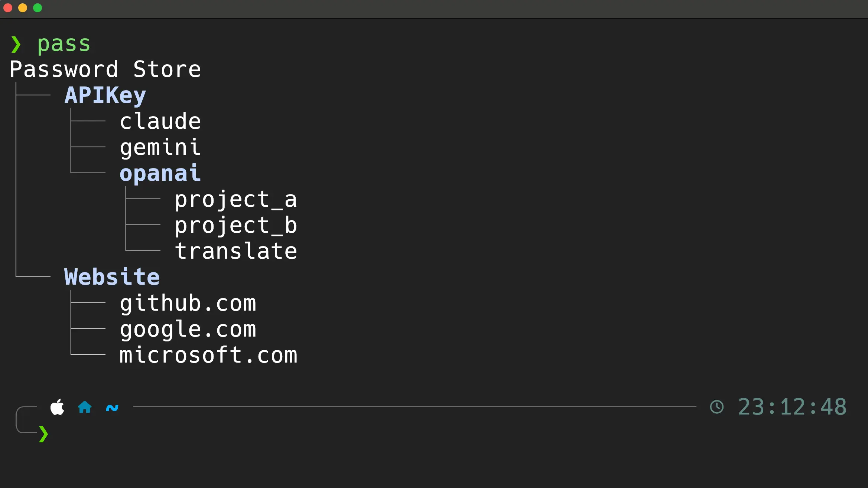Viewport: 868px width, 488px height.
Task: Click the blue home icon in prompt
Action: click(x=85, y=407)
